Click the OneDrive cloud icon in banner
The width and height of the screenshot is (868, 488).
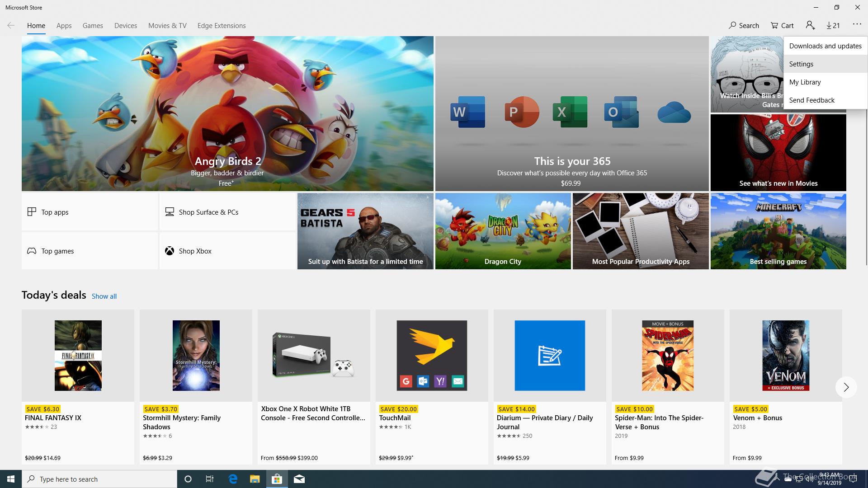[674, 112]
